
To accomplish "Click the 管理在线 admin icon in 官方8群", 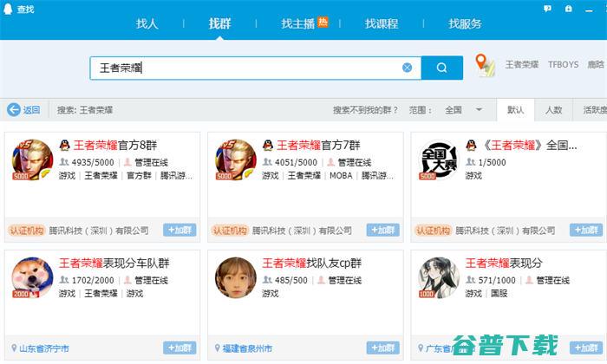I will [127, 162].
